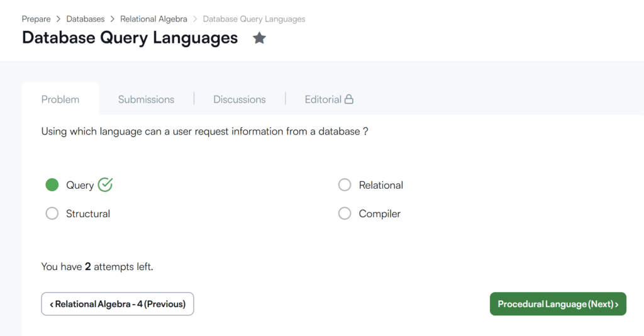Open the Databases breadcrumb link

pos(86,19)
